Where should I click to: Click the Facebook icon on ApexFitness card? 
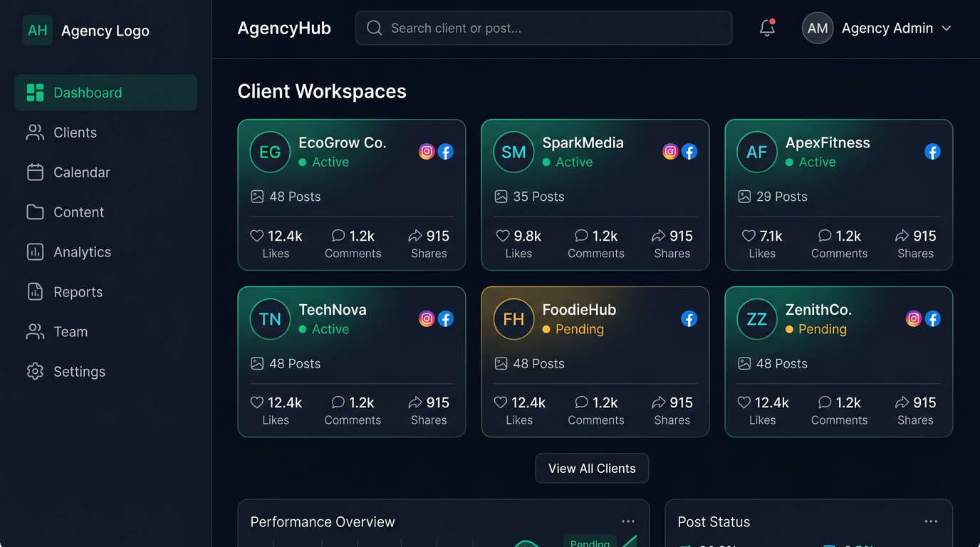[x=932, y=151]
